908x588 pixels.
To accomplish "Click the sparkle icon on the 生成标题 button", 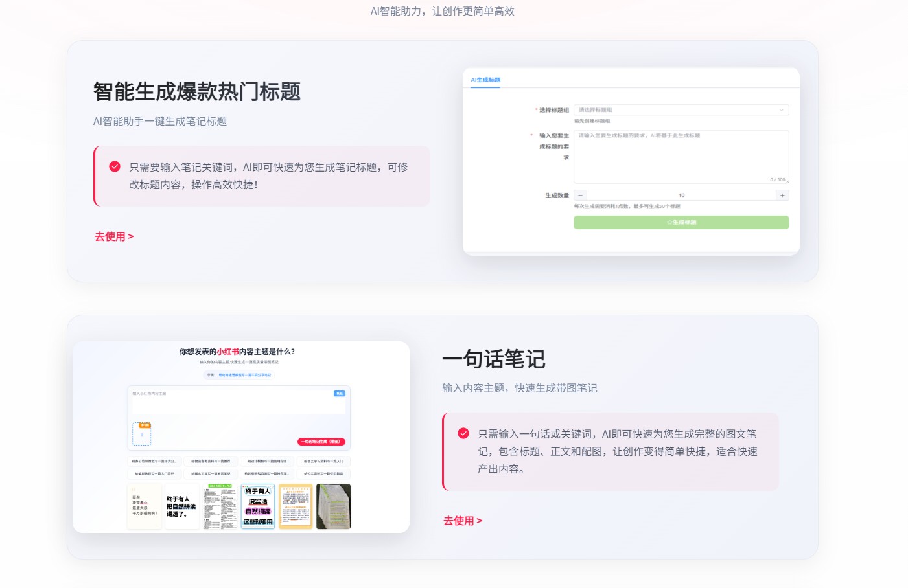I will click(669, 222).
